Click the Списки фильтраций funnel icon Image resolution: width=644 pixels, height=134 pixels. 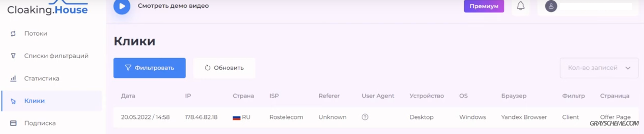pos(13,56)
